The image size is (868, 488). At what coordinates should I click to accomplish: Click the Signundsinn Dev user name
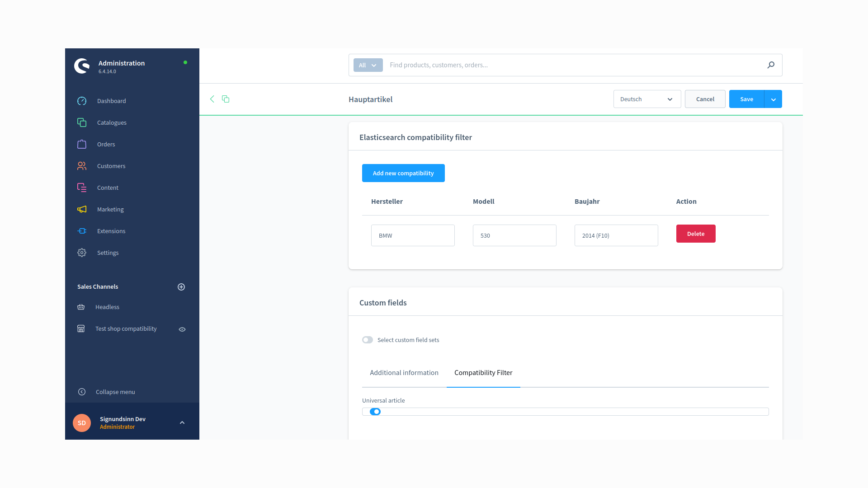(x=123, y=419)
